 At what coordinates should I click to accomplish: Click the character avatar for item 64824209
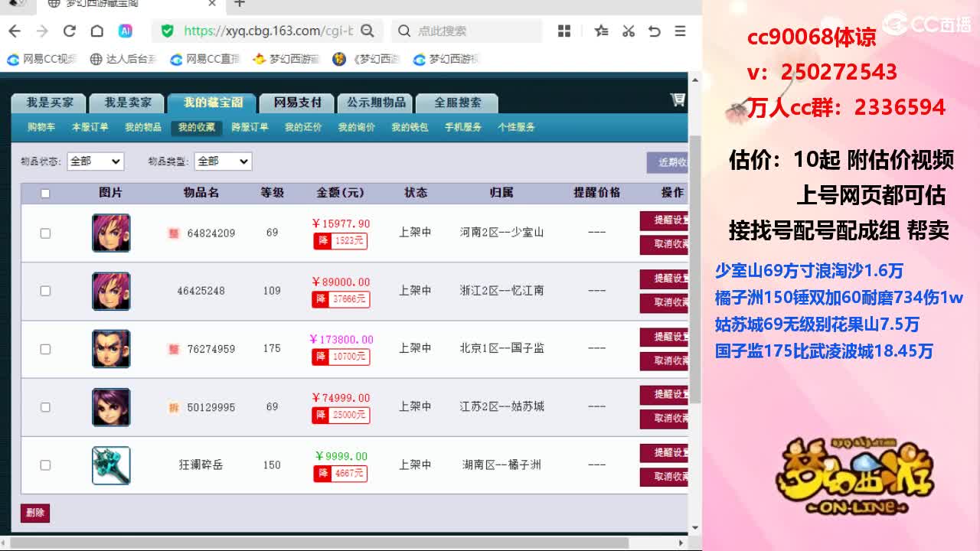(111, 233)
